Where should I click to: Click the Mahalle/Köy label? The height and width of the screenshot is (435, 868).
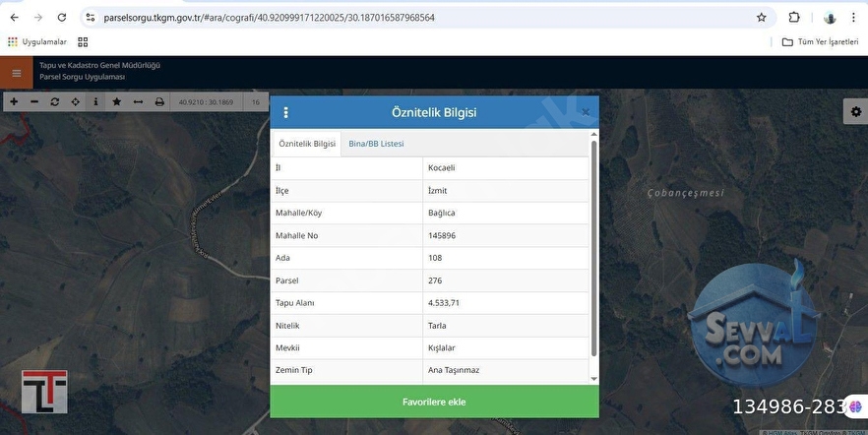coord(298,214)
